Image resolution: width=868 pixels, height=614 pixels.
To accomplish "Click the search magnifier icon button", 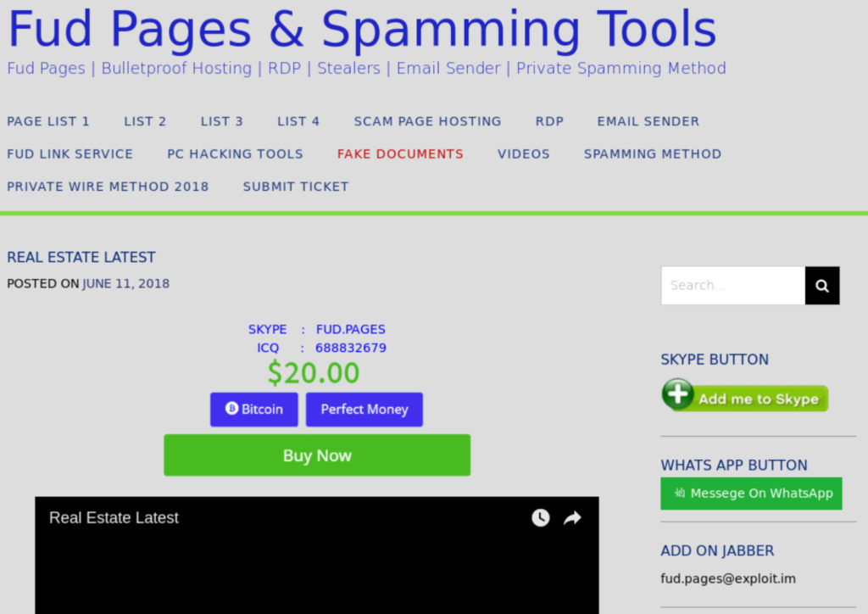I will (x=822, y=286).
